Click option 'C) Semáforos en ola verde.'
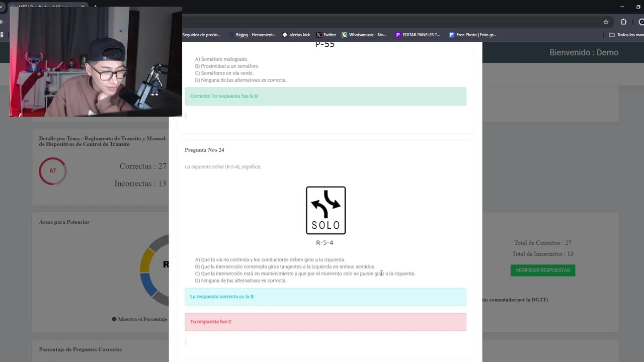 point(224,73)
